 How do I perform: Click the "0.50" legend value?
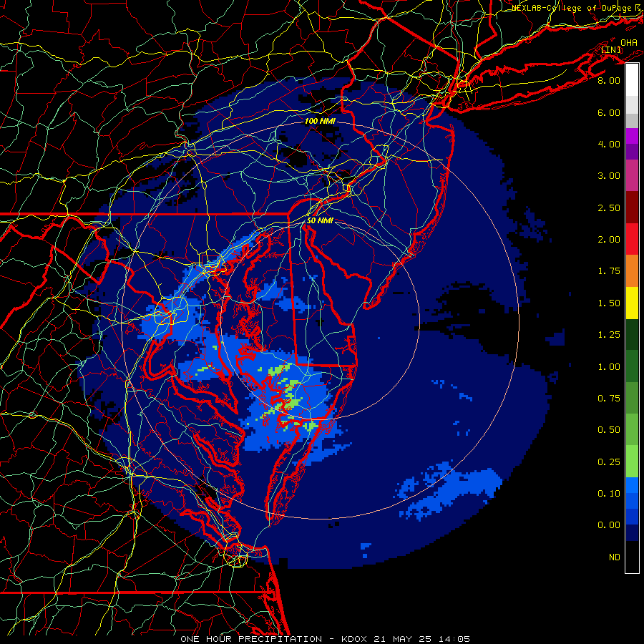tap(609, 430)
